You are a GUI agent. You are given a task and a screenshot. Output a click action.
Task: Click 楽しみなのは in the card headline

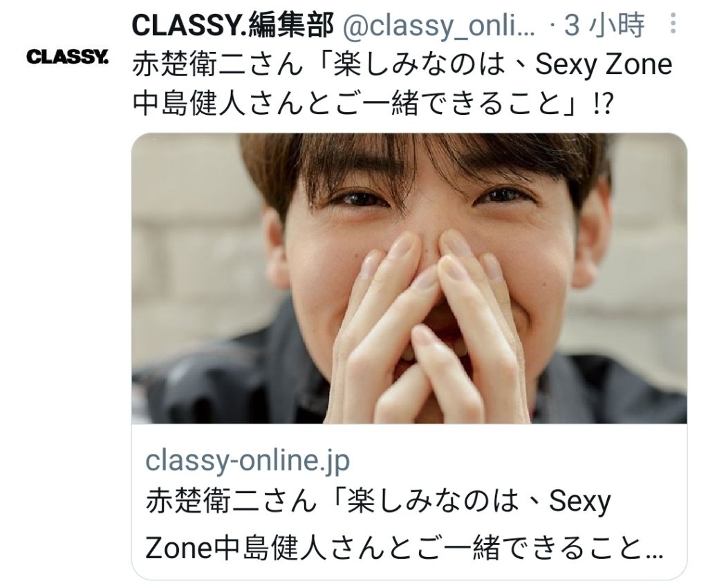(433, 502)
